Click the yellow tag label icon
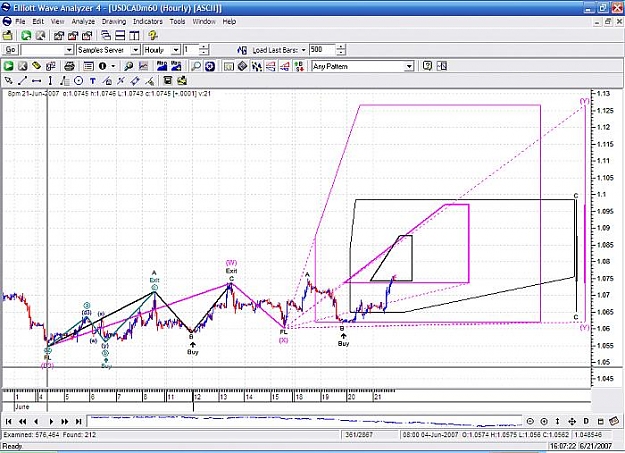Screen dimensions: 625x453 click(37, 66)
